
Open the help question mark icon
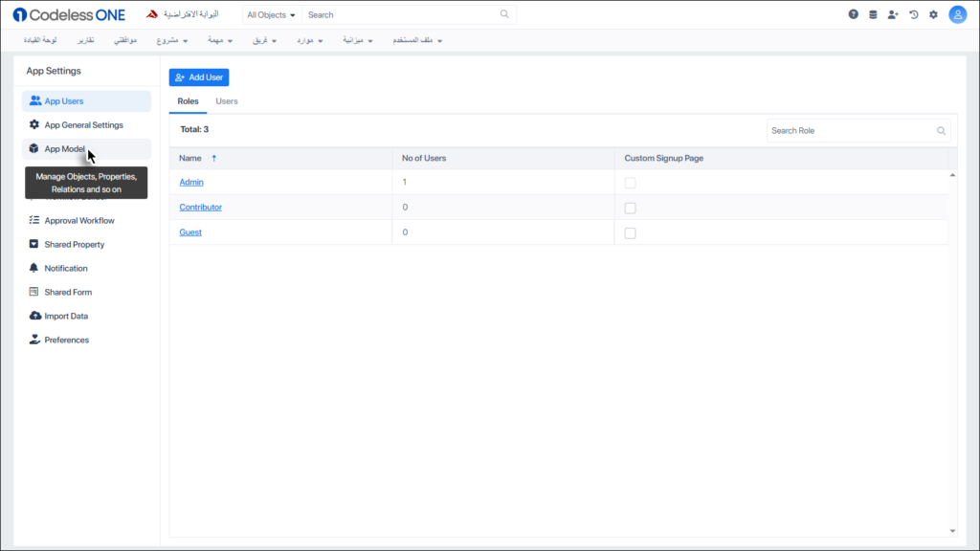(x=853, y=14)
